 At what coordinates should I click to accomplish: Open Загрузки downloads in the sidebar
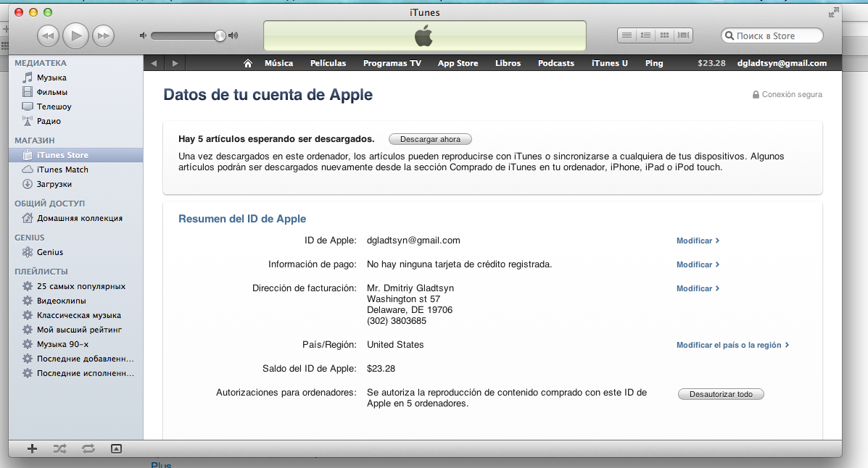click(76, 184)
